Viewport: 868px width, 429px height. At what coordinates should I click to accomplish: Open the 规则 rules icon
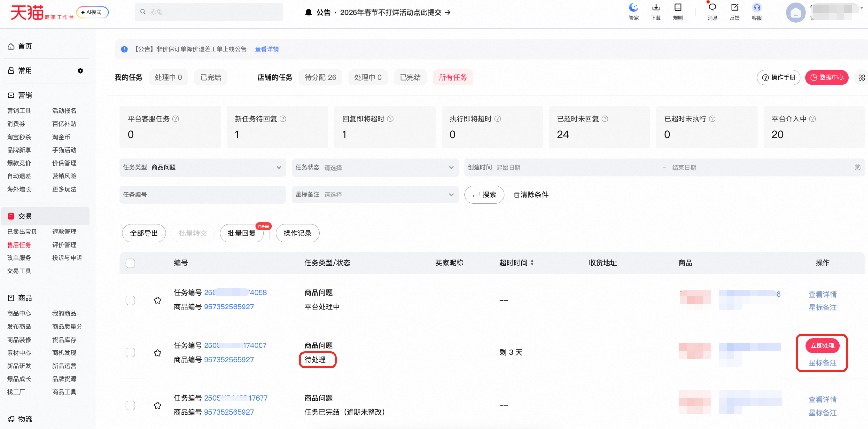point(678,11)
